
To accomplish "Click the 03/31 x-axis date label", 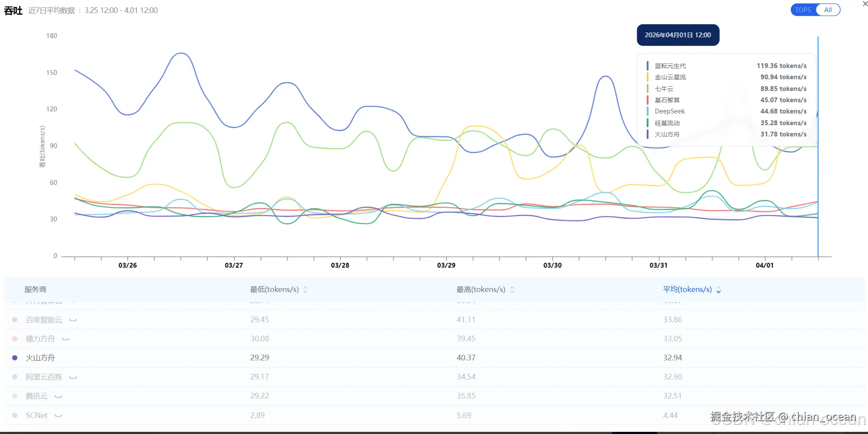I will click(658, 265).
